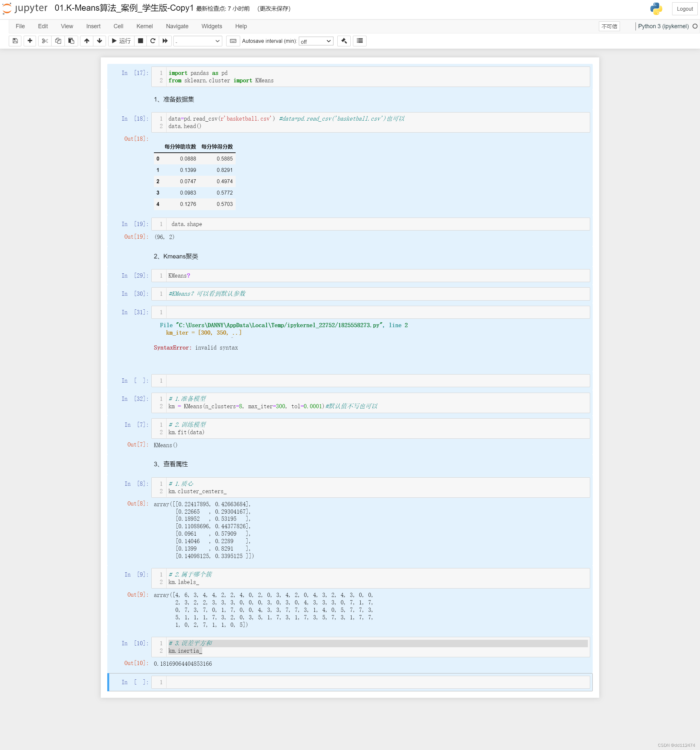Click the markdown heading 2、Kmeans聚类
The image size is (700, 750).
click(x=176, y=256)
